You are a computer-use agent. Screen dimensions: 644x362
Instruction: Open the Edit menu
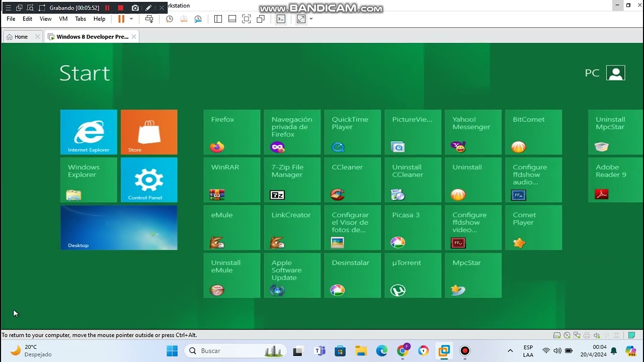(27, 19)
